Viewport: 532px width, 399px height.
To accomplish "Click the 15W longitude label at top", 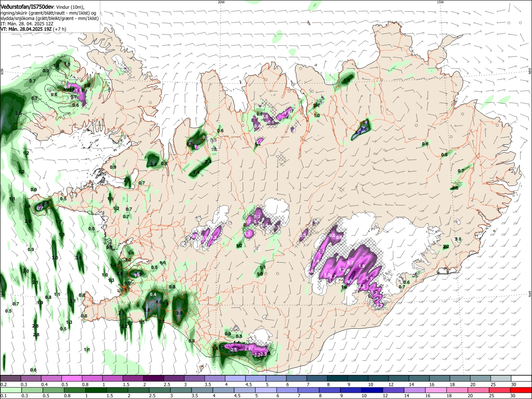I will [x=440, y=2].
